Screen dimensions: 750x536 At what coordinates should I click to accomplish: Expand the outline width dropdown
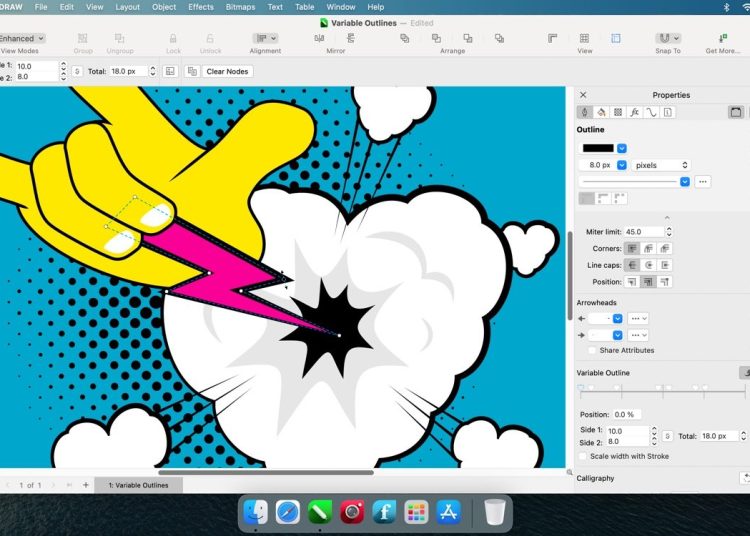coord(622,165)
